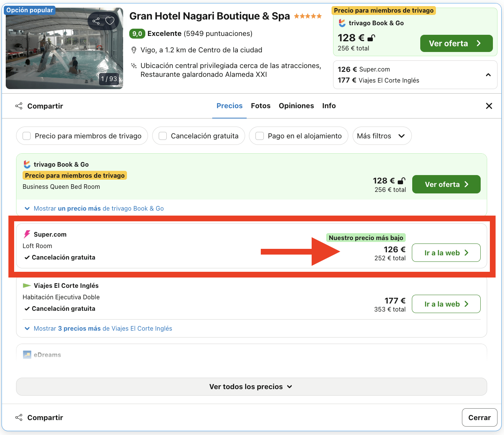Click Ir a la web for Super.com
504x435 pixels.
pyautogui.click(x=446, y=253)
